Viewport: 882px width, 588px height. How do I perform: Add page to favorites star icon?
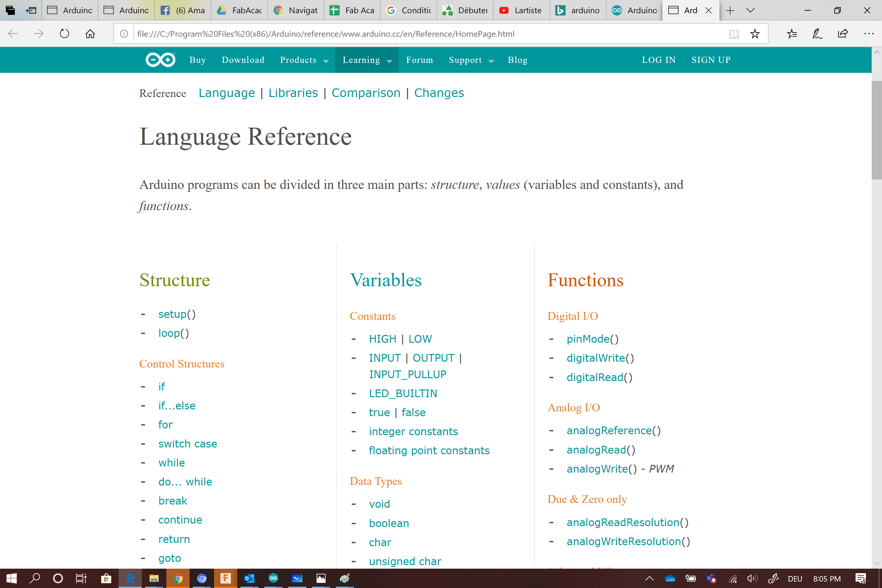point(754,34)
